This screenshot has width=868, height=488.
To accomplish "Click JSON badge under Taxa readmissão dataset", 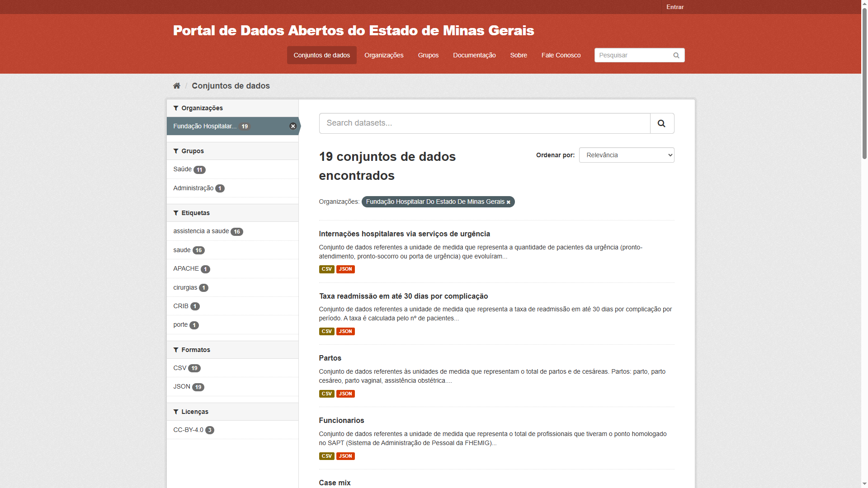I will pyautogui.click(x=345, y=332).
